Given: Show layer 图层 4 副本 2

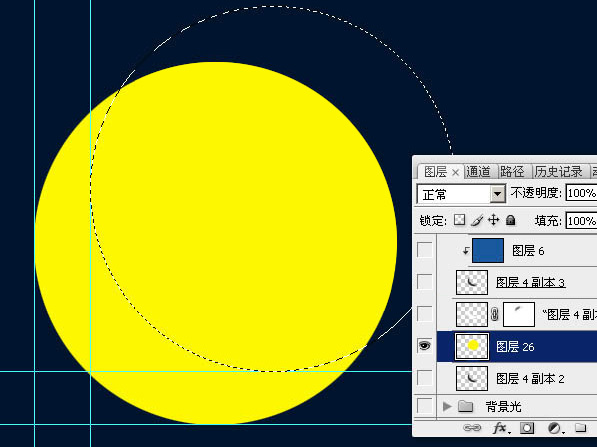Looking at the screenshot, I should [425, 378].
